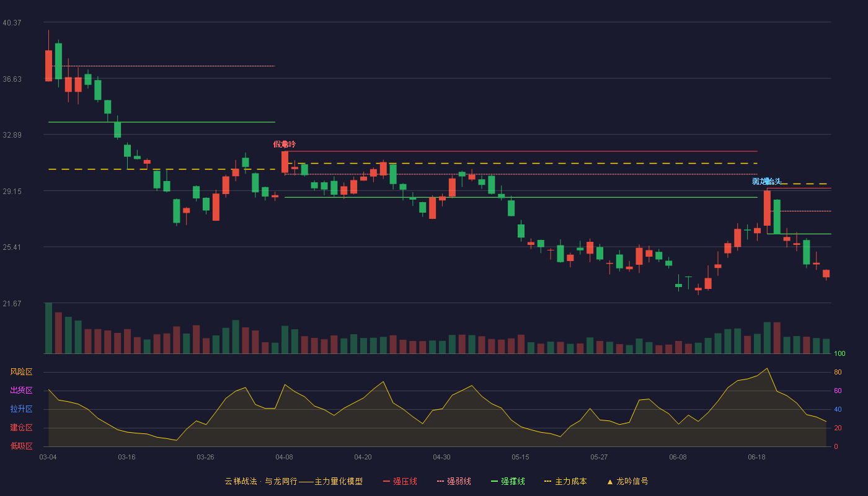Click the green 强撑线 legend line marker

[x=494, y=482]
